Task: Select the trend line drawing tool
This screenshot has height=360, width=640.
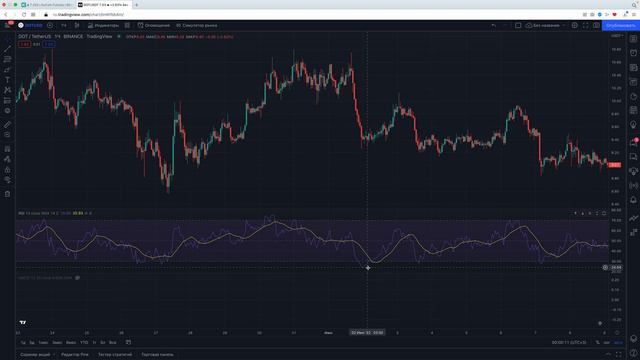Action: click(7, 49)
